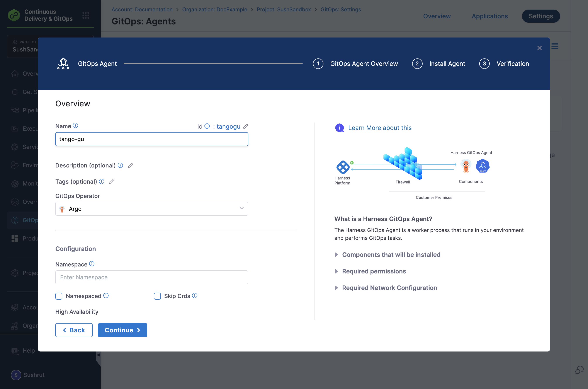588x389 pixels.
Task: Click the Learn More purple info icon
Action: [339, 128]
